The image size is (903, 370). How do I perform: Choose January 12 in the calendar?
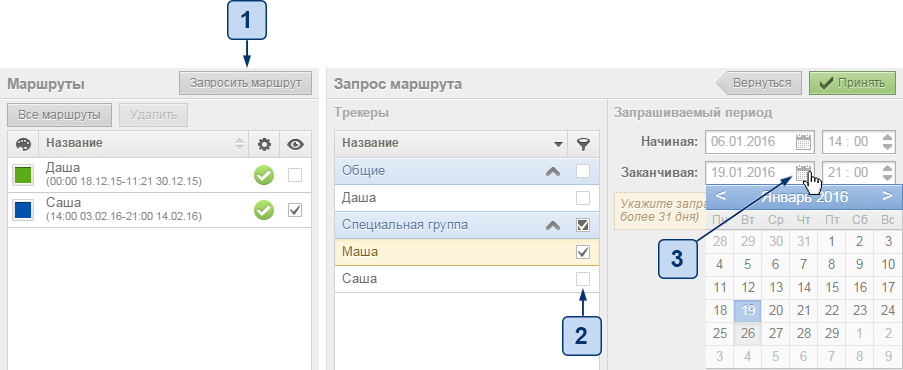click(x=748, y=287)
